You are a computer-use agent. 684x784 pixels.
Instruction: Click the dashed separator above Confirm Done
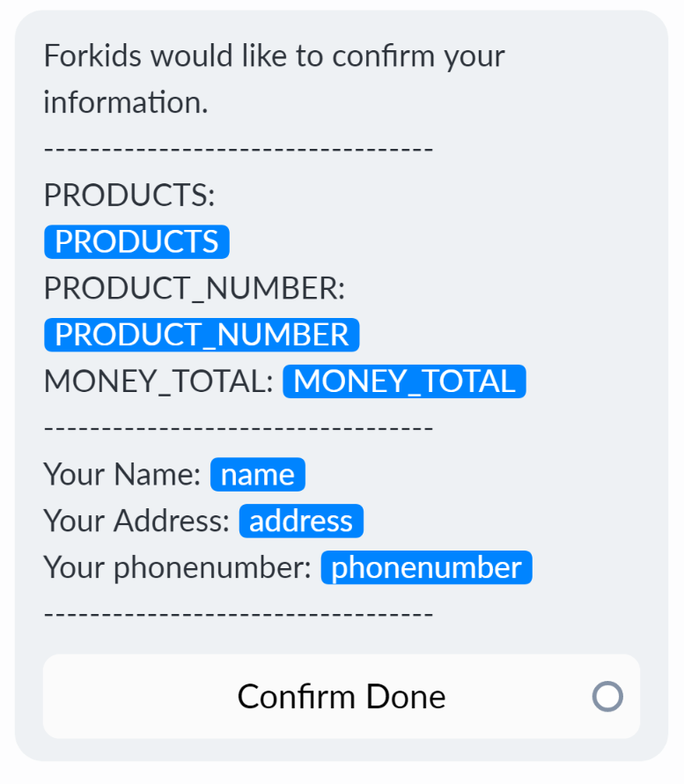(x=238, y=614)
